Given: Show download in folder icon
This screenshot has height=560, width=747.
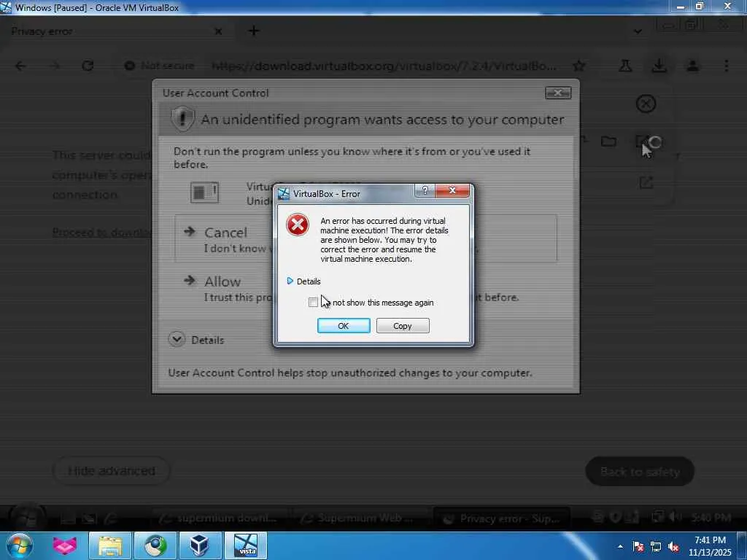Looking at the screenshot, I should 608,141.
